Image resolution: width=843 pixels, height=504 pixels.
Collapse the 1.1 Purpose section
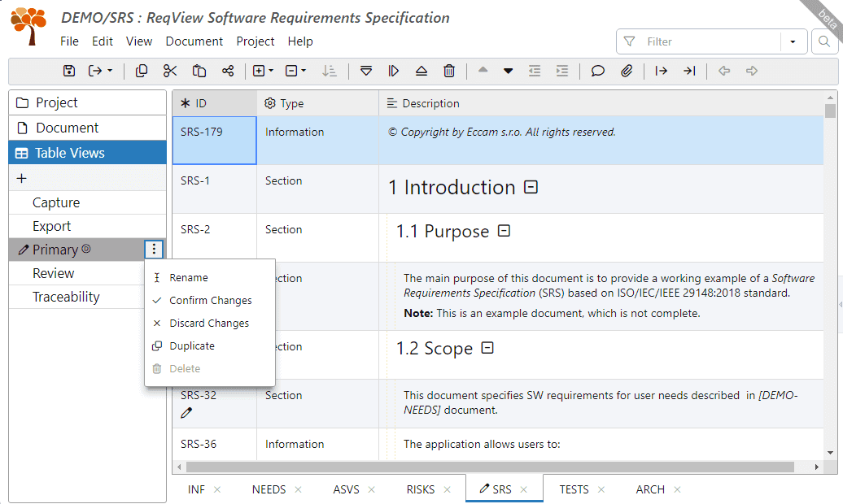(x=504, y=231)
